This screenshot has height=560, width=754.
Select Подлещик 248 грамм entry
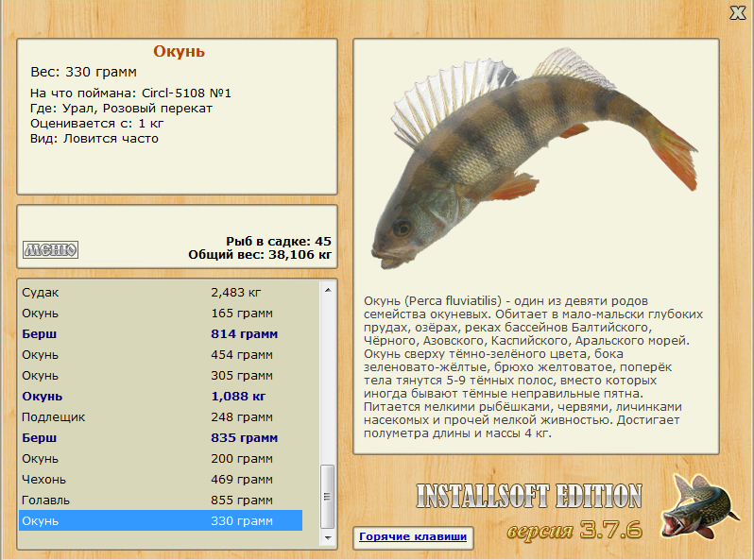[161, 417]
